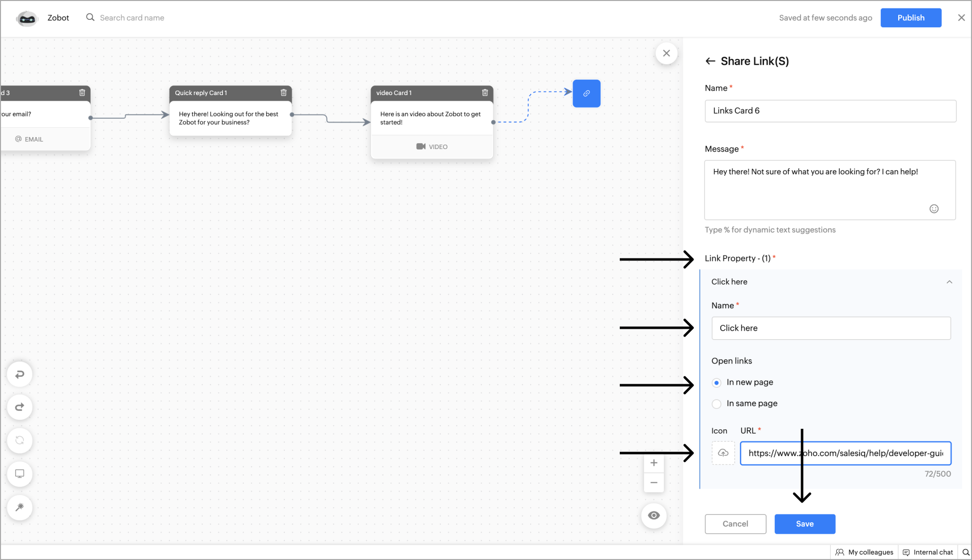972x560 pixels.
Task: Zoom in the canvas with plus
Action: (654, 463)
